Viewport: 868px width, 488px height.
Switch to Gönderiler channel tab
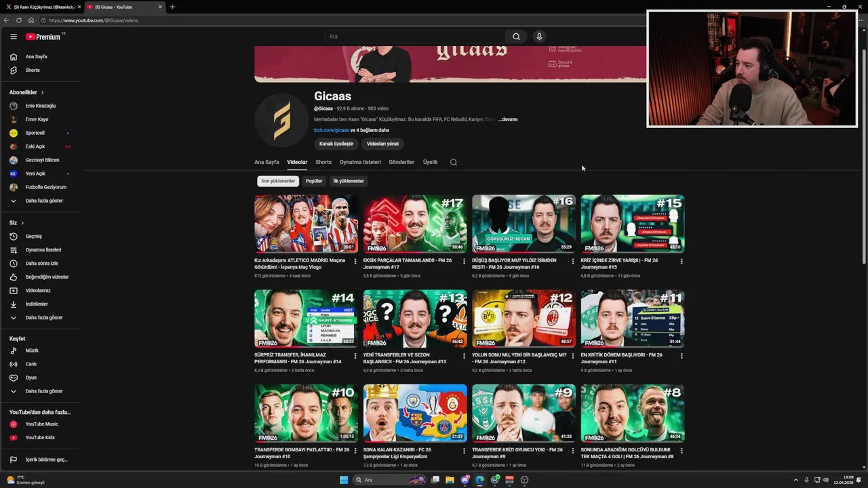401,162
